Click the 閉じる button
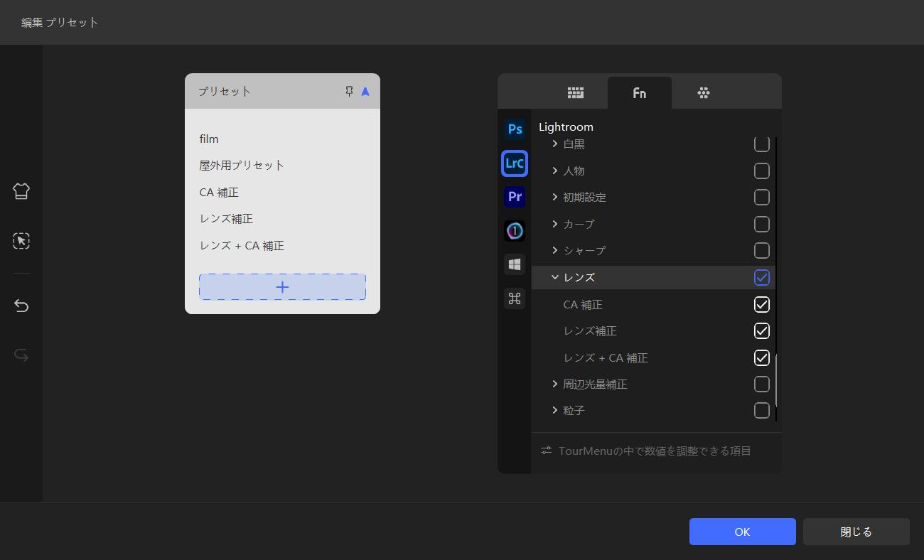The width and height of the screenshot is (924, 560). point(856,532)
